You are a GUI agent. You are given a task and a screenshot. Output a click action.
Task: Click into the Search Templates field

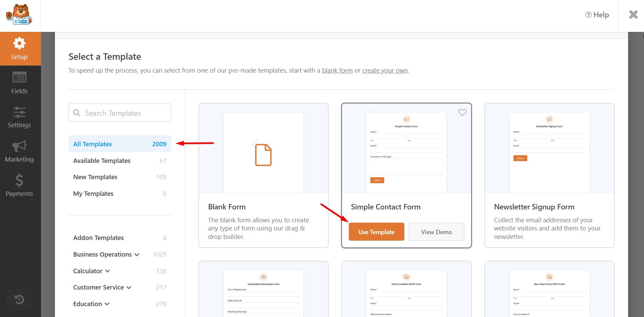(x=120, y=113)
